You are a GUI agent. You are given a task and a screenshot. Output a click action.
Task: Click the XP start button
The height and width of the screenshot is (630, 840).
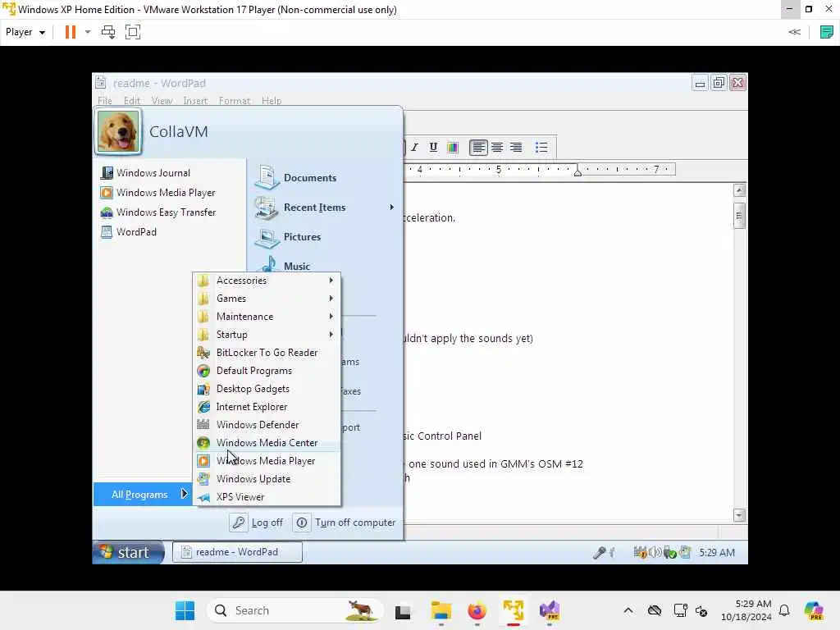[128, 552]
